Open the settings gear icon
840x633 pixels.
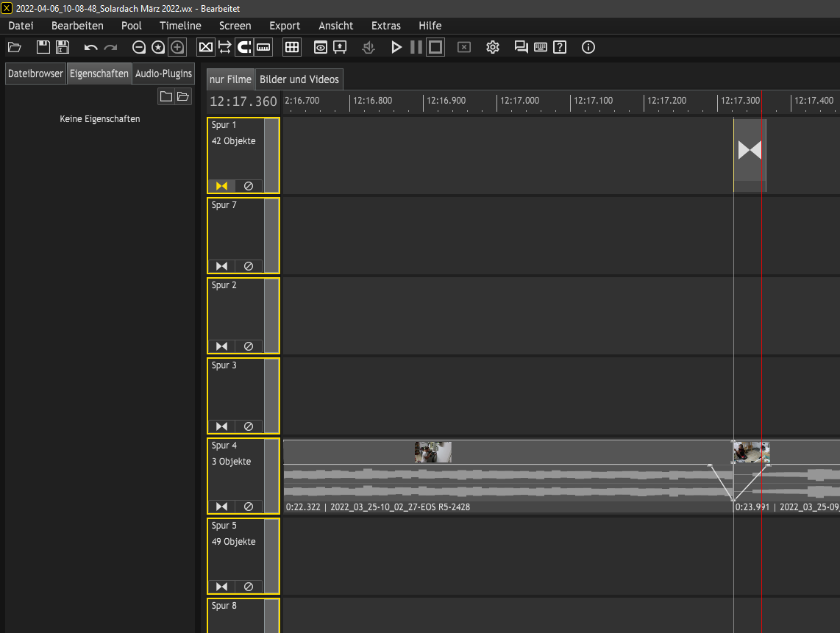[x=493, y=47]
